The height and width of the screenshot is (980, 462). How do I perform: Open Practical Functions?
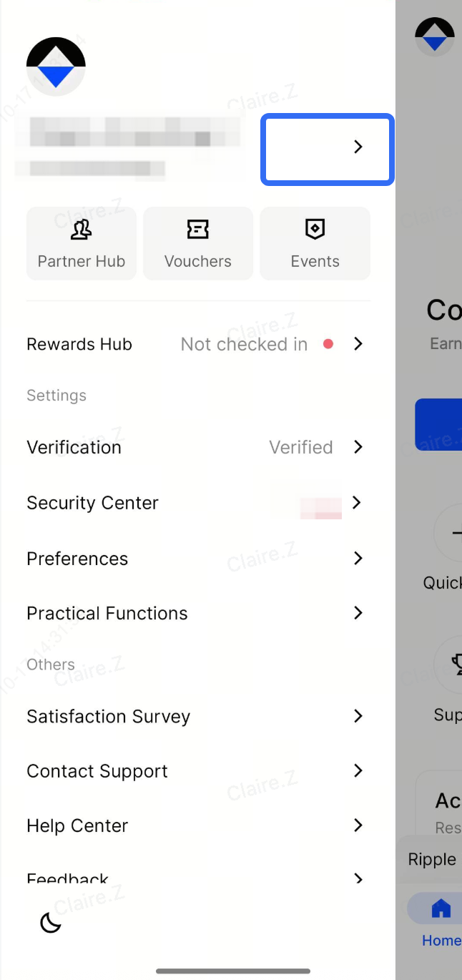tap(107, 613)
